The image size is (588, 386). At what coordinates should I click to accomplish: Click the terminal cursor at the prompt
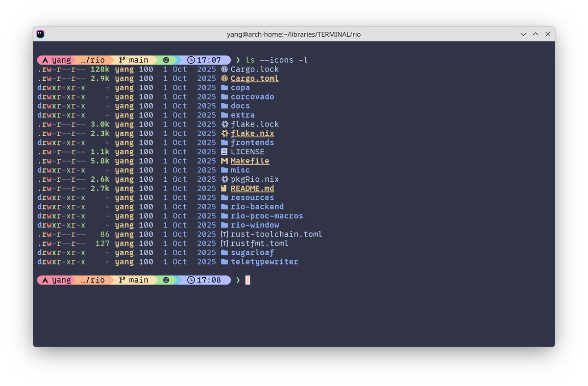coord(248,280)
